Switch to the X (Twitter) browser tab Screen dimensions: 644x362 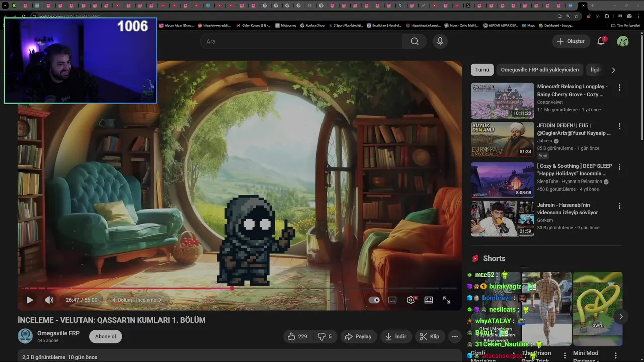pyautogui.click(x=468, y=6)
